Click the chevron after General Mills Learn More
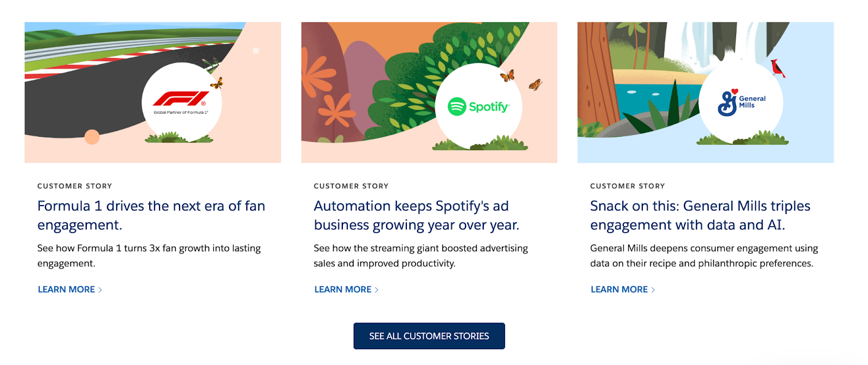The width and height of the screenshot is (868, 365). (x=653, y=290)
